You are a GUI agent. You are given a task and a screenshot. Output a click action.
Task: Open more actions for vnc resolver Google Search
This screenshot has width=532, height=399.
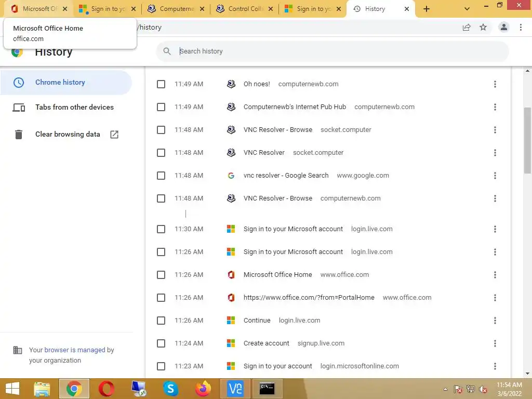pyautogui.click(x=495, y=176)
